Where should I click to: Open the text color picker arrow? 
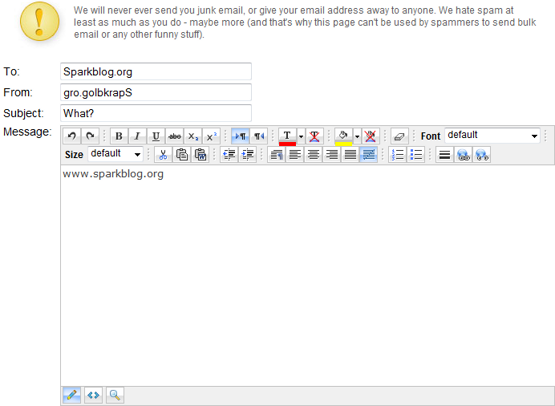click(x=301, y=136)
